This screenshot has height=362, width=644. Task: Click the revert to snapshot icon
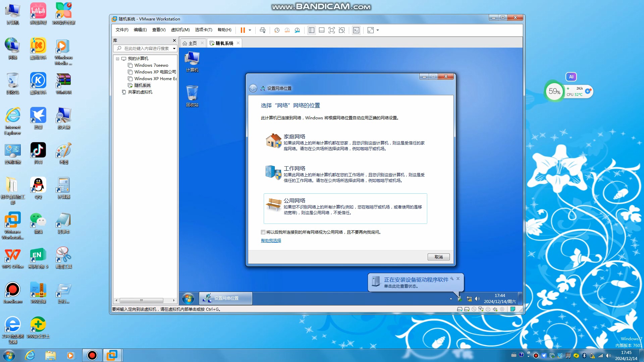(287, 30)
